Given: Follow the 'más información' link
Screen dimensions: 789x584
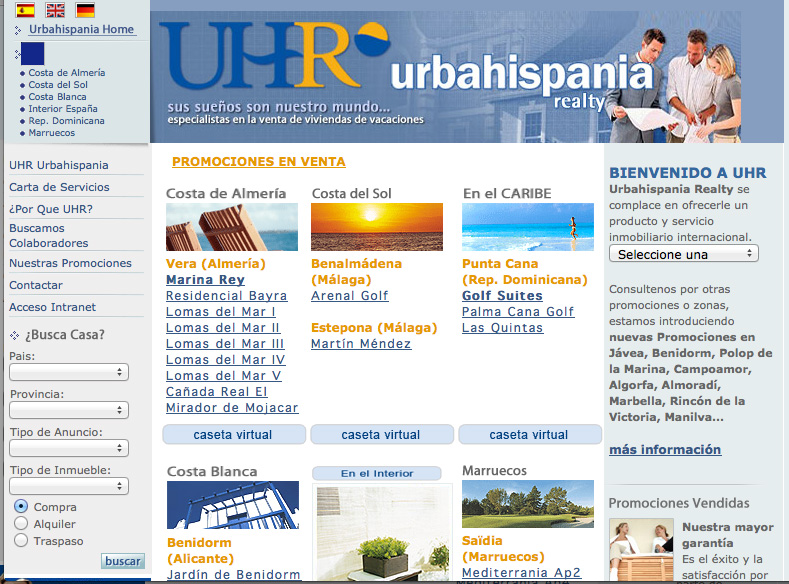Looking at the screenshot, I should tap(664, 450).
